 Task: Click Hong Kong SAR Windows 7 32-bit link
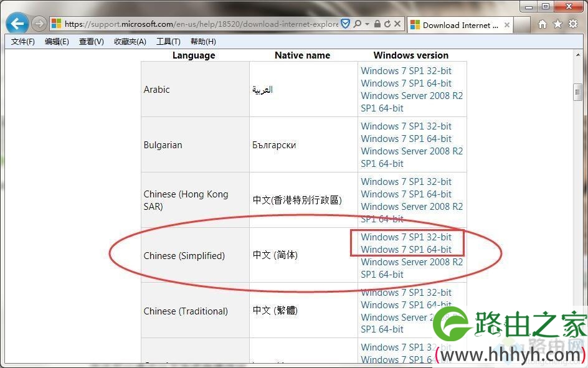(x=406, y=182)
